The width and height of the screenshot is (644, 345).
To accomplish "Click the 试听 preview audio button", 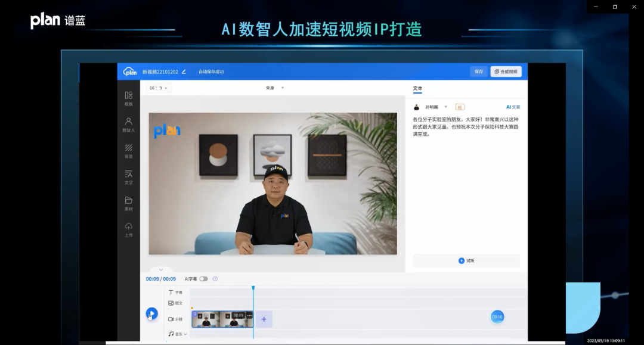I will pyautogui.click(x=466, y=260).
